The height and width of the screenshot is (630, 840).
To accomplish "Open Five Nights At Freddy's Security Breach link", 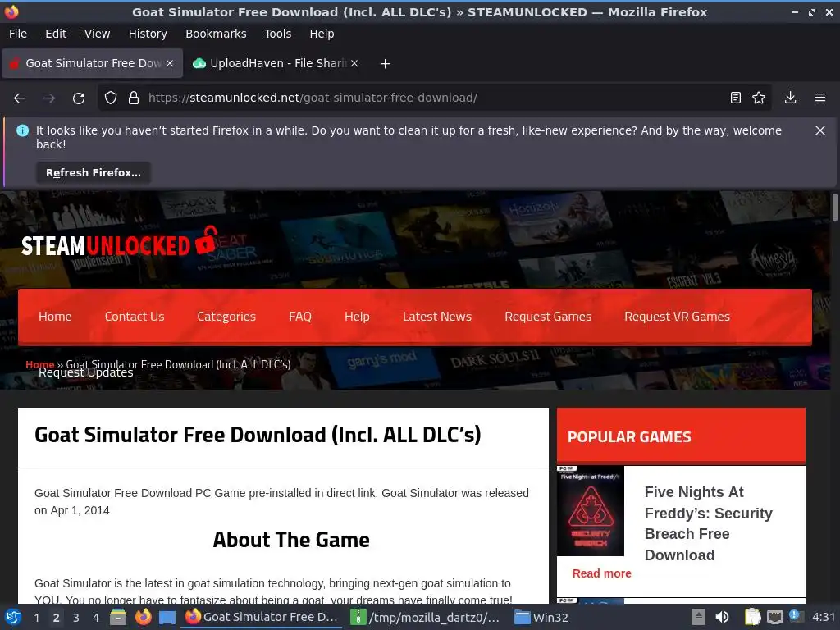I will tap(708, 523).
